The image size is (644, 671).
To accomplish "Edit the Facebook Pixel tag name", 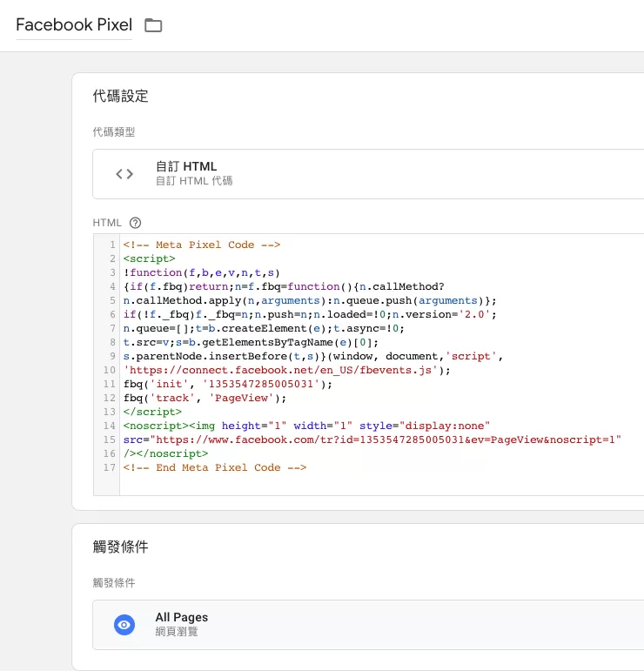I will [x=74, y=25].
